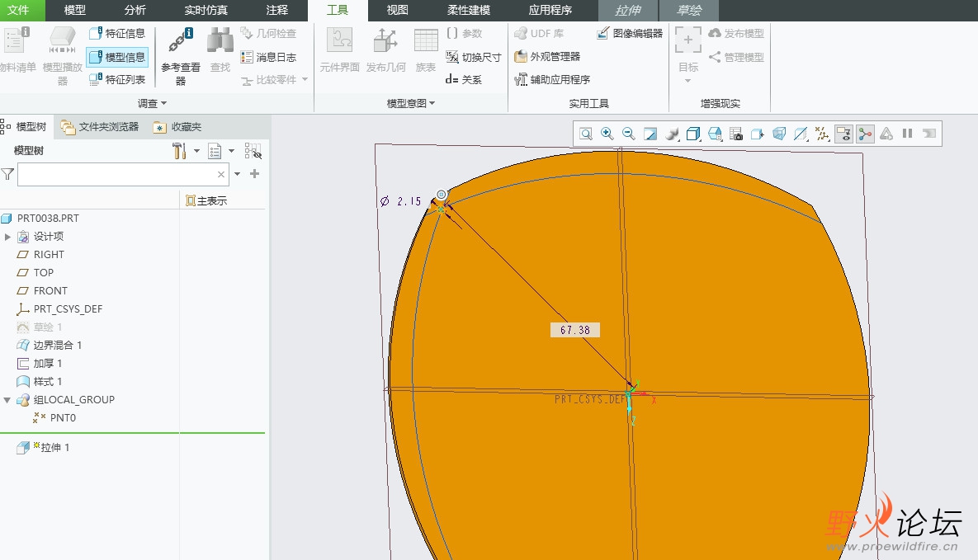
Task: Click the grayed resume icon at toolbar end
Action: tap(929, 134)
